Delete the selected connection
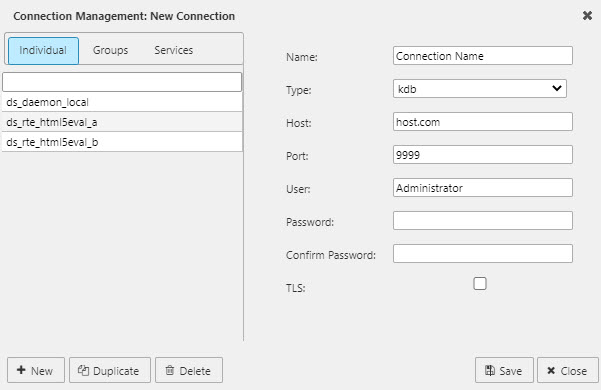 click(189, 370)
